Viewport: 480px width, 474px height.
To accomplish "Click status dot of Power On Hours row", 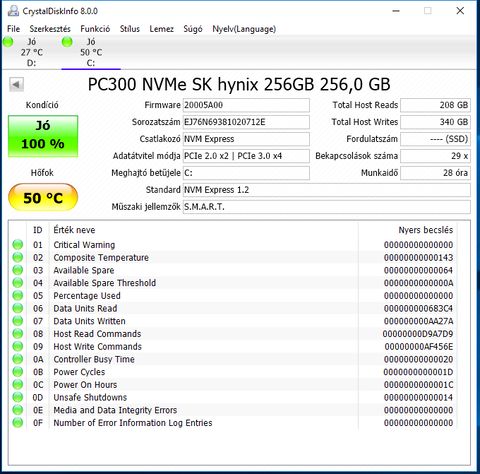I will 18,384.
